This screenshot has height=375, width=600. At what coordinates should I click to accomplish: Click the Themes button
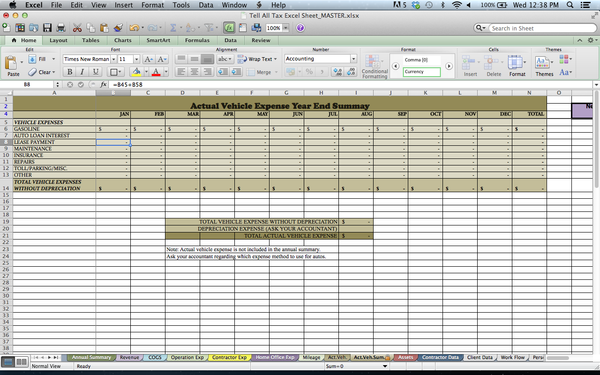point(544,65)
